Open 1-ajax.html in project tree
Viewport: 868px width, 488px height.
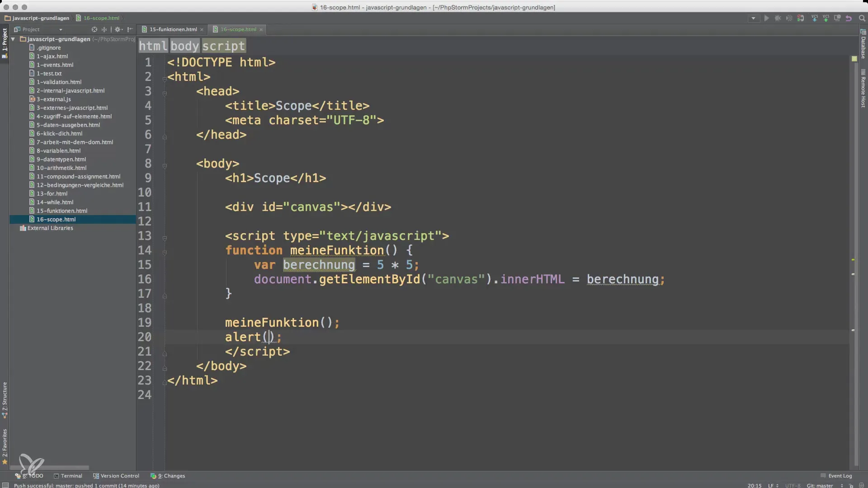[x=52, y=56]
